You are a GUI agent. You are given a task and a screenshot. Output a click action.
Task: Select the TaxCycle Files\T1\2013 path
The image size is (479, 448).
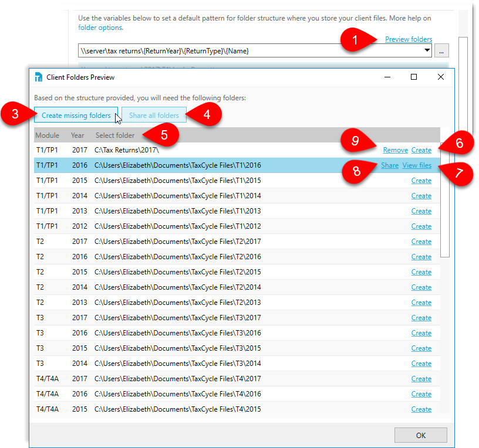(178, 211)
